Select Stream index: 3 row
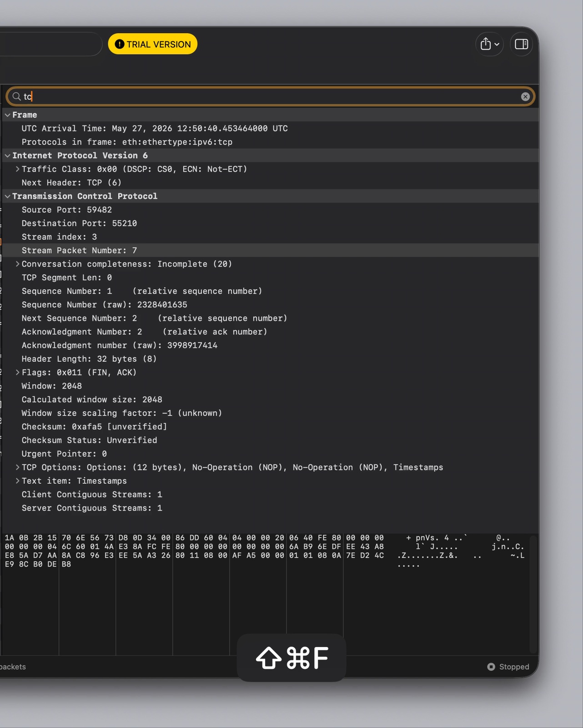 [271, 237]
